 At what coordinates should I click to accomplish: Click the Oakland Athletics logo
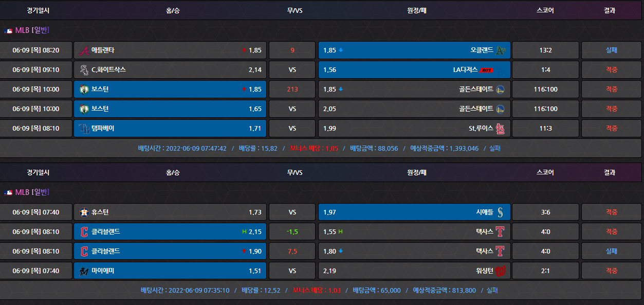[x=501, y=50]
